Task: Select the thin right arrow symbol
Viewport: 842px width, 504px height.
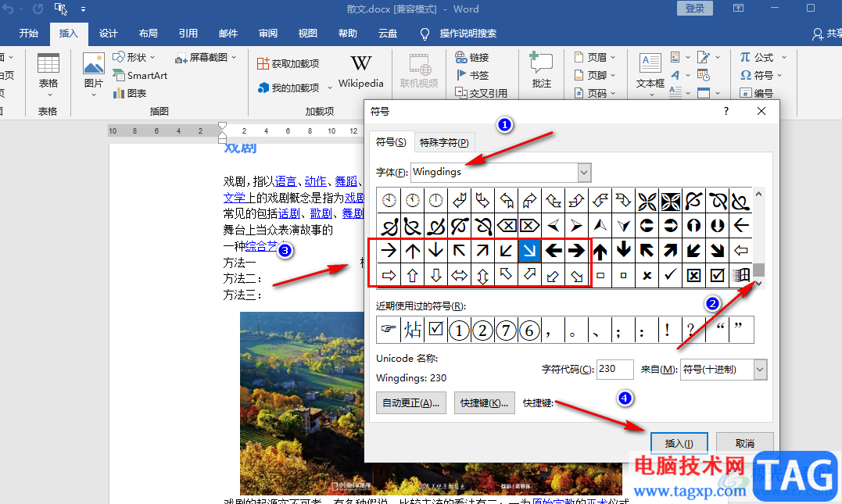Action: 389,249
